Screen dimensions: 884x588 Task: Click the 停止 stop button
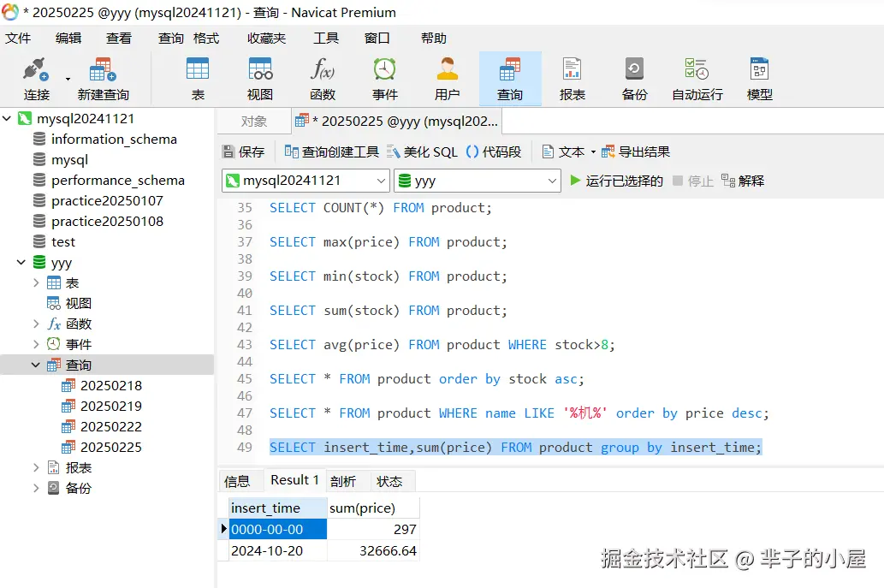coord(693,181)
